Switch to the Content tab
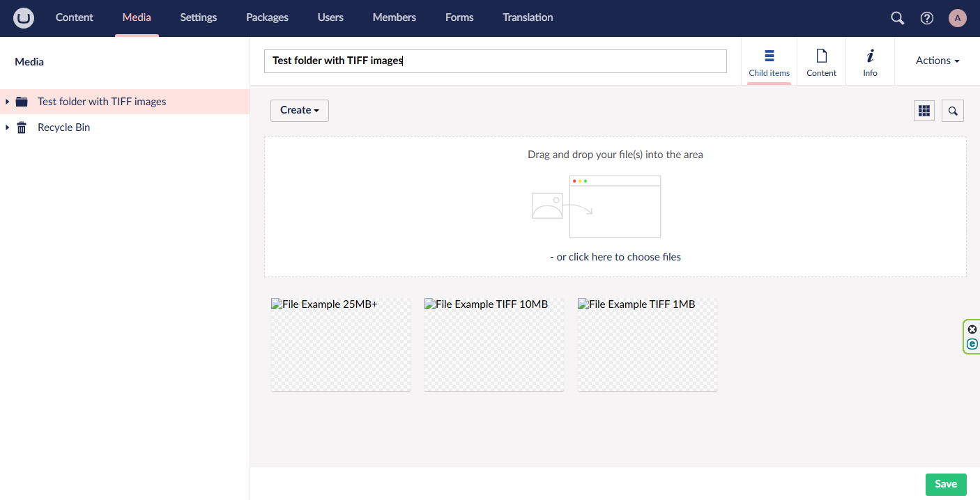The height and width of the screenshot is (500, 980). 821,61
